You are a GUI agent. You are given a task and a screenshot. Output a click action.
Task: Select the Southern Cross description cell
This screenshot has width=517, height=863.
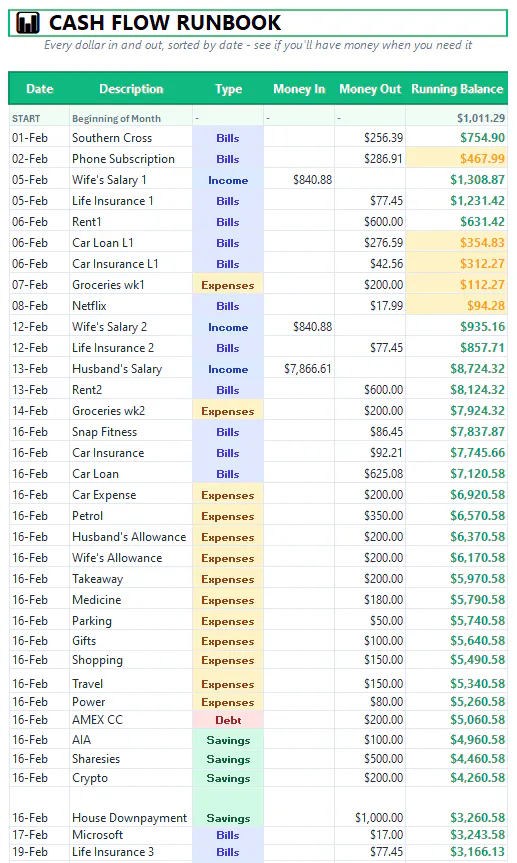click(131, 138)
